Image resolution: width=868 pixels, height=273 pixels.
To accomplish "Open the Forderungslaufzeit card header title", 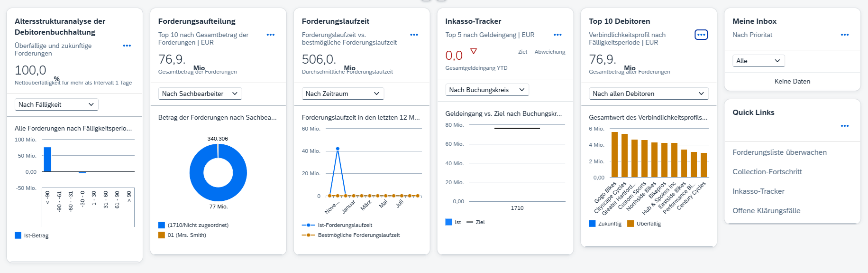I will click(x=335, y=21).
